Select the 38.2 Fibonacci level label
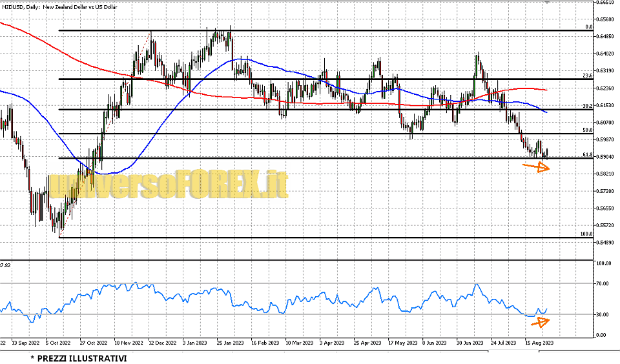This screenshot has width=620, height=364. tap(587, 106)
